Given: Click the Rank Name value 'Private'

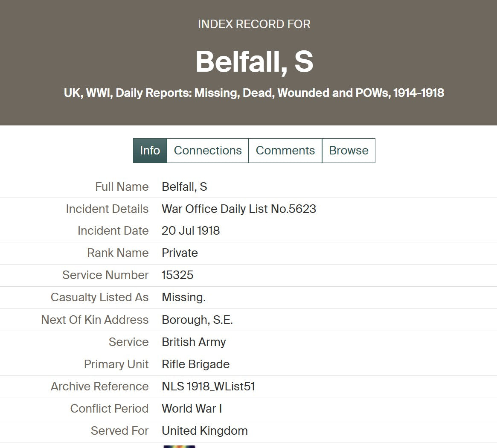Looking at the screenshot, I should point(180,253).
